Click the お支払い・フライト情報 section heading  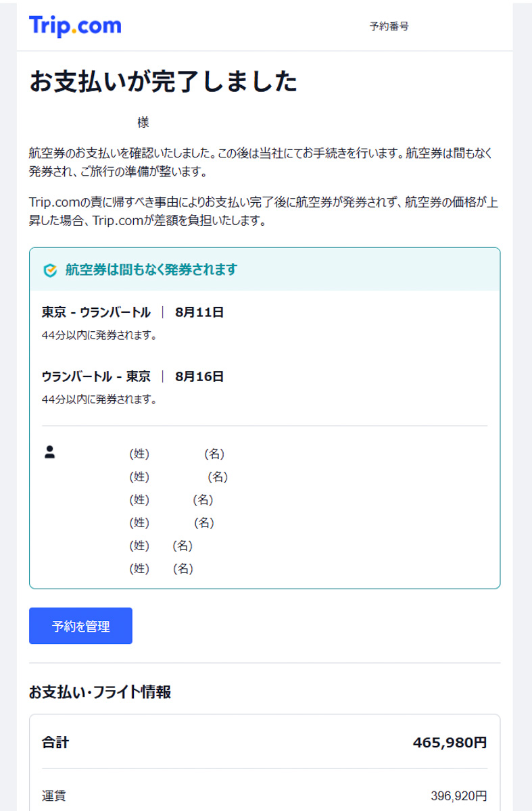tap(99, 692)
